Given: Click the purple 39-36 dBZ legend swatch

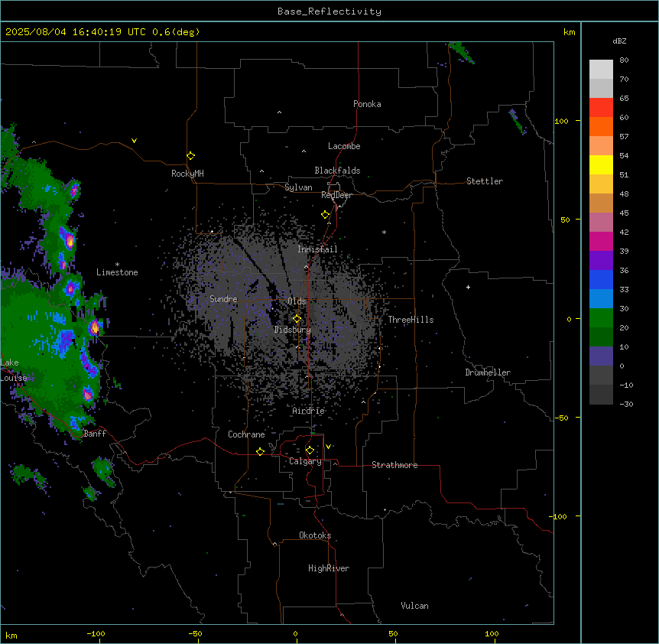Looking at the screenshot, I should coord(601,260).
